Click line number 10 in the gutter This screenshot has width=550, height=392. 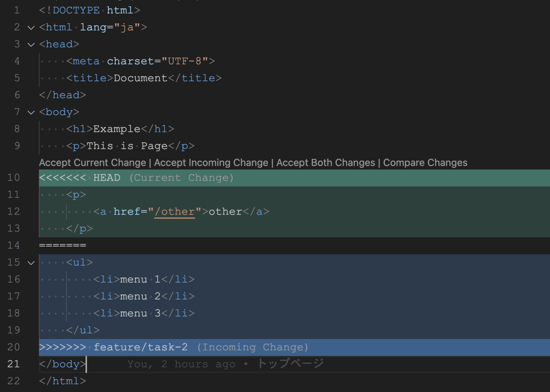14,177
